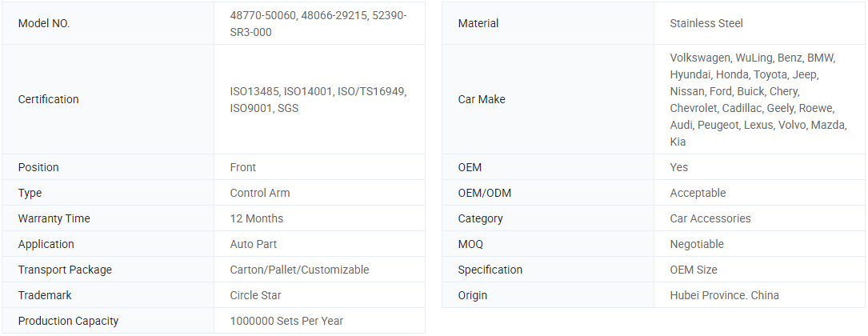Click the Stainless Steel material value
Image resolution: width=868 pixels, height=336 pixels.
[x=706, y=23]
